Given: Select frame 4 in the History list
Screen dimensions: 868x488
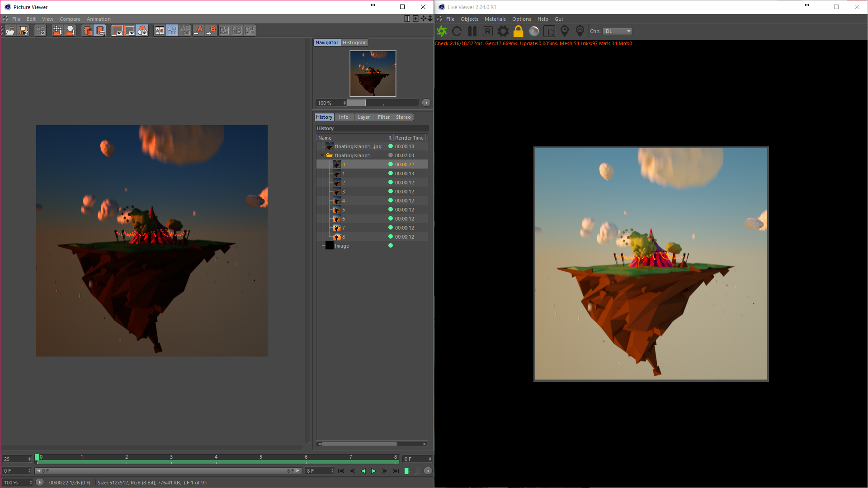Looking at the screenshot, I should coord(344,201).
